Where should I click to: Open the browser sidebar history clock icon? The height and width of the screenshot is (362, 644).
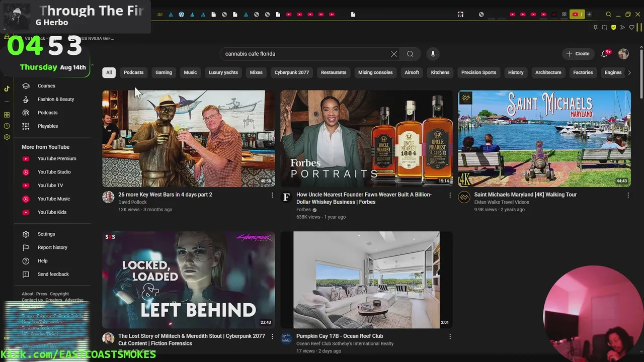pyautogui.click(x=7, y=126)
